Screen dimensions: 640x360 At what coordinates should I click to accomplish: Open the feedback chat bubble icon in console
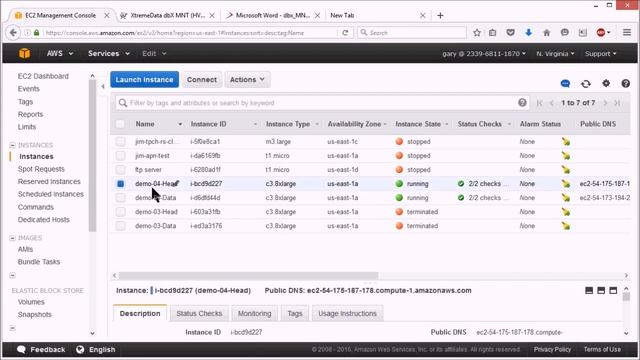click(x=565, y=84)
